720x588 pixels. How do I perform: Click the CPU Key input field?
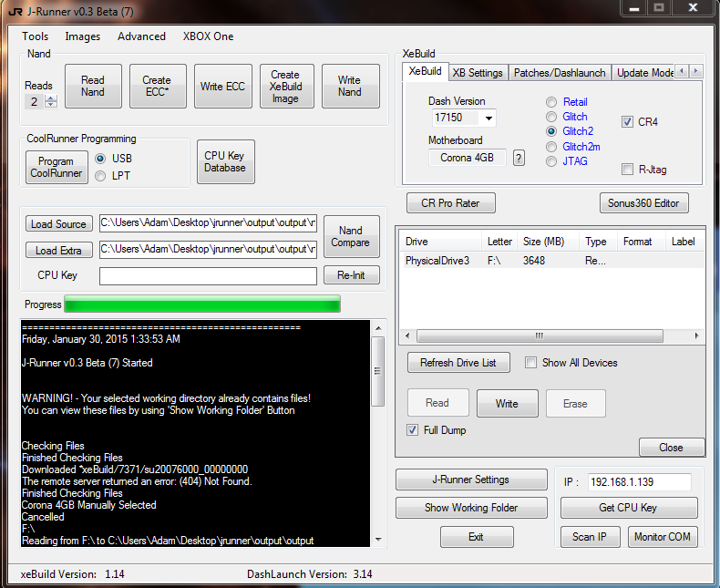click(x=208, y=276)
